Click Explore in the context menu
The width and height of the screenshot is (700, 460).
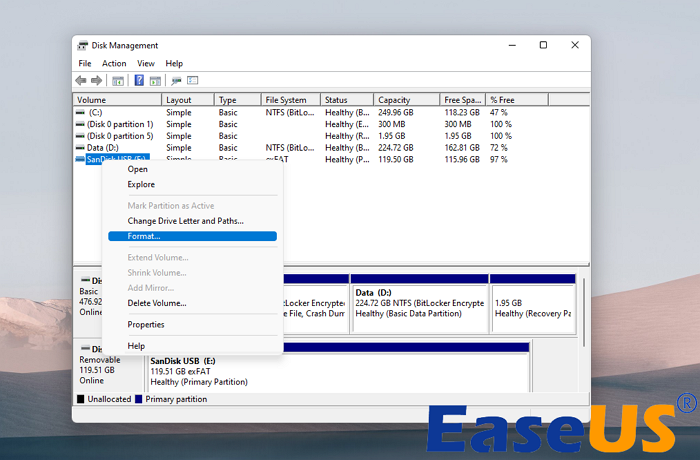(141, 184)
